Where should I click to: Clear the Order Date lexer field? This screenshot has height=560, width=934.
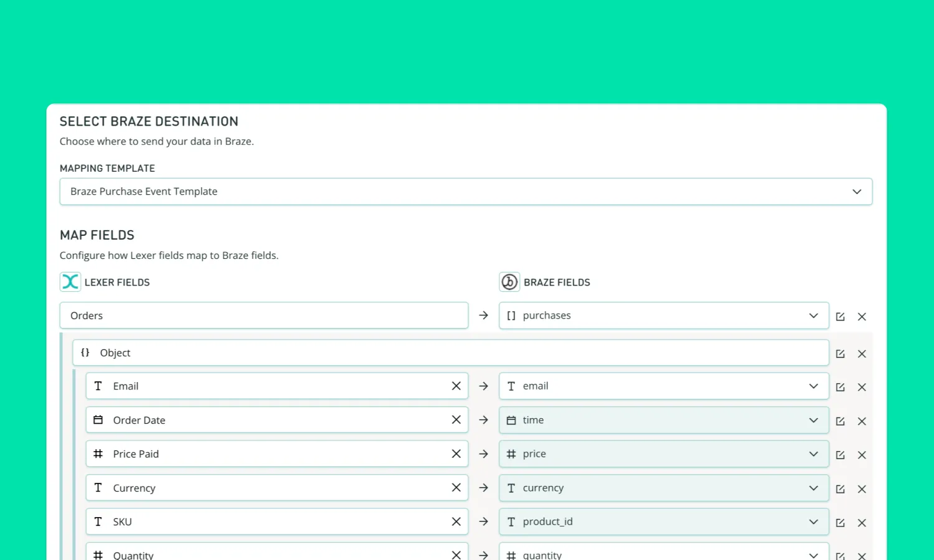pos(456,420)
